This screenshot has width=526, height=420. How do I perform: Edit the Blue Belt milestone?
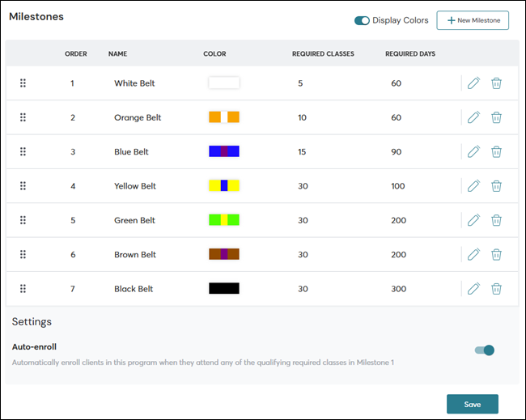tap(473, 151)
